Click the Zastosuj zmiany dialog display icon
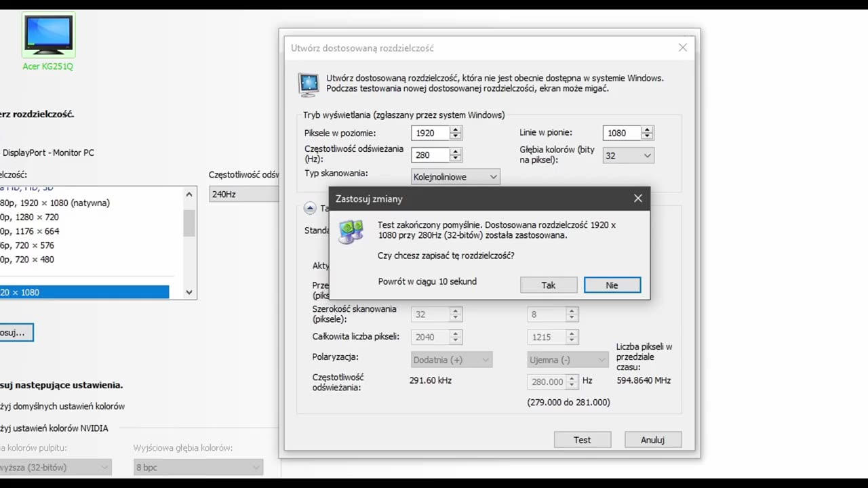This screenshot has width=868, height=488. point(351,232)
